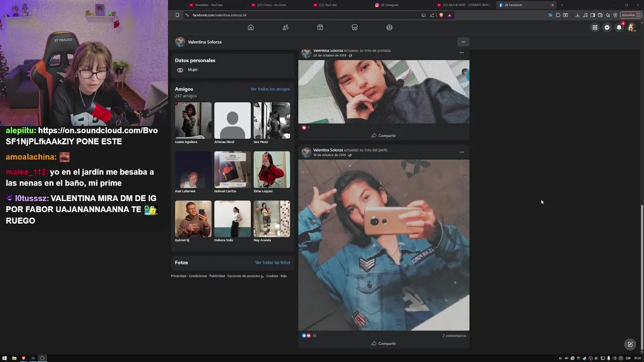The width and height of the screenshot is (644, 362).
Task: Open the notifications bell
Action: pyautogui.click(x=619, y=28)
